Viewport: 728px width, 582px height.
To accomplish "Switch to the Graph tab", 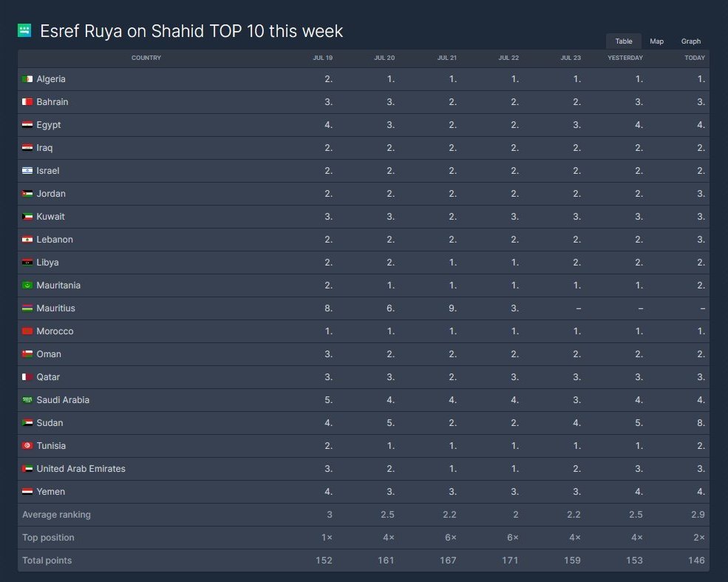I will tap(691, 41).
